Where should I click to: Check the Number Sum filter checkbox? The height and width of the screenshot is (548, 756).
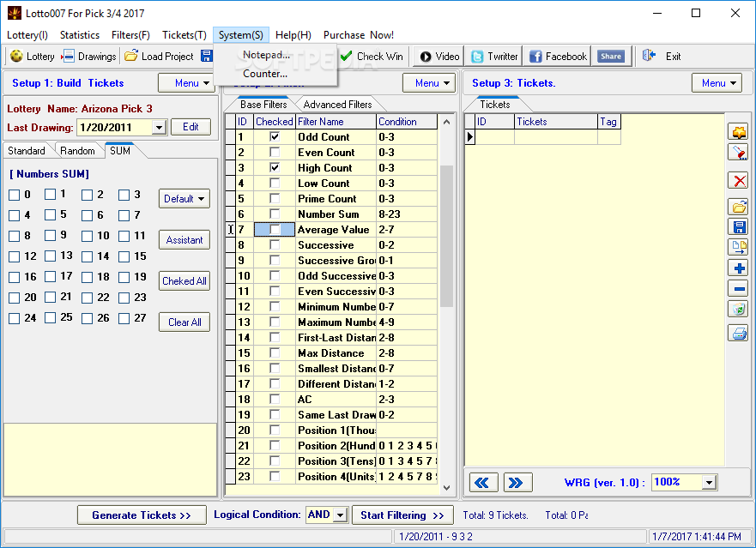pyautogui.click(x=275, y=214)
